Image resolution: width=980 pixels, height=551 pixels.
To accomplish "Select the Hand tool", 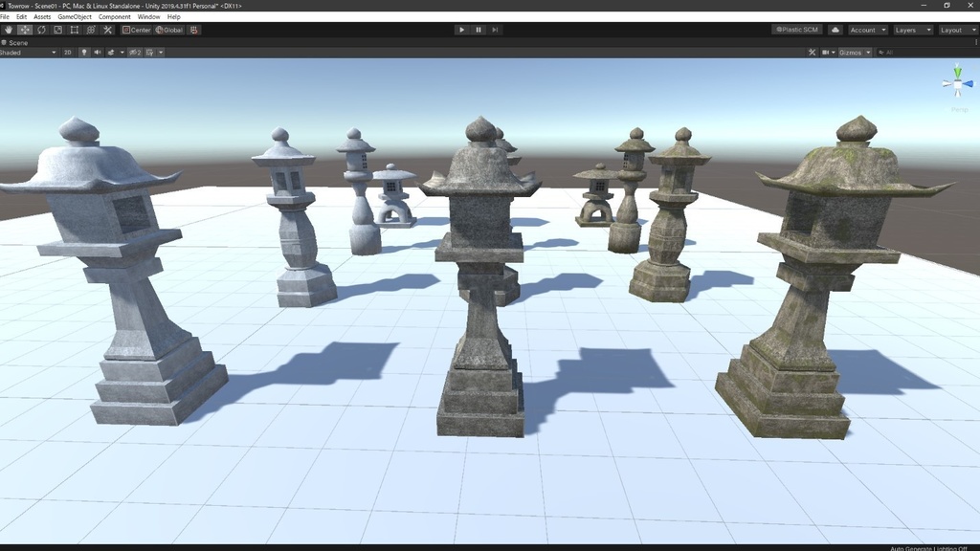I will pyautogui.click(x=8, y=30).
